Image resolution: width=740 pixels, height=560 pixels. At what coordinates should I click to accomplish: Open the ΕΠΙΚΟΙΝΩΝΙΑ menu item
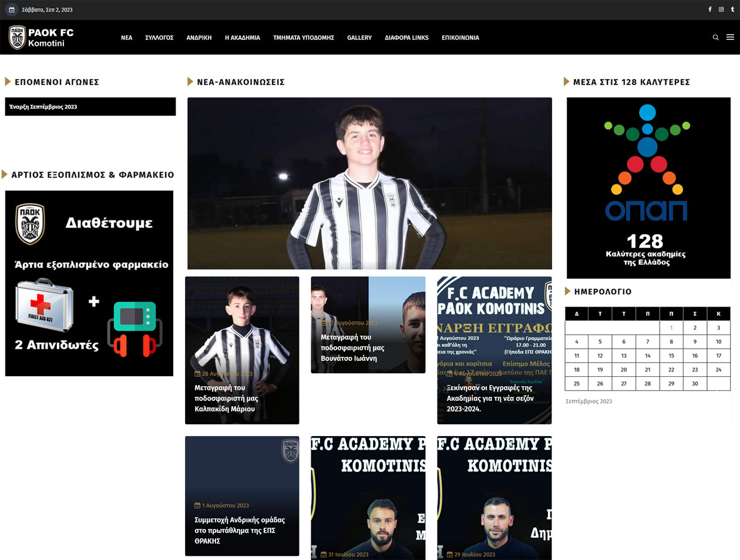point(460,38)
